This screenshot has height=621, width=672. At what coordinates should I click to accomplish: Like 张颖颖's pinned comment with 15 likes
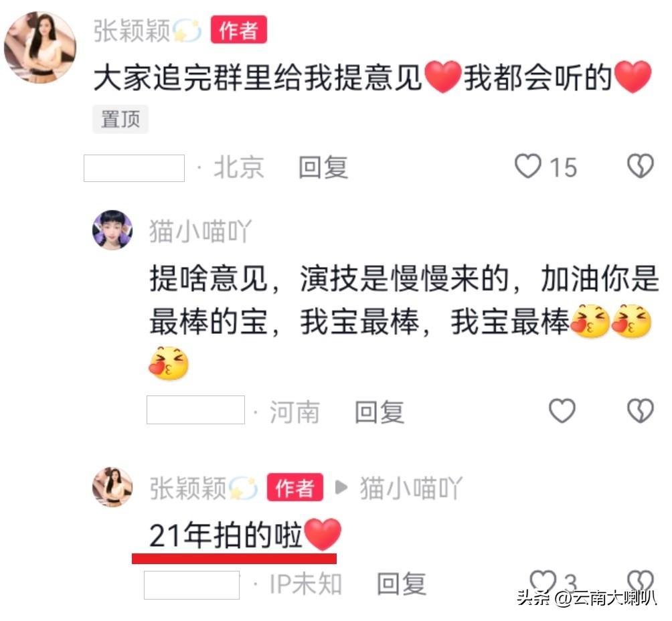coord(528,166)
